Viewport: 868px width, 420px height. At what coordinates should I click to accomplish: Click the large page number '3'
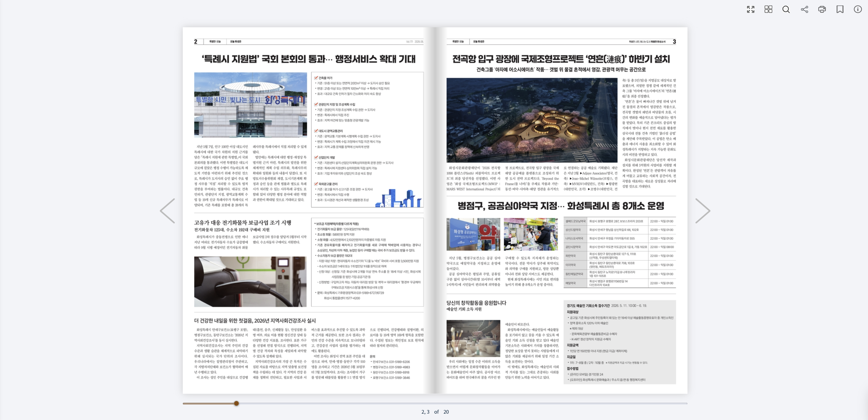coord(674,42)
